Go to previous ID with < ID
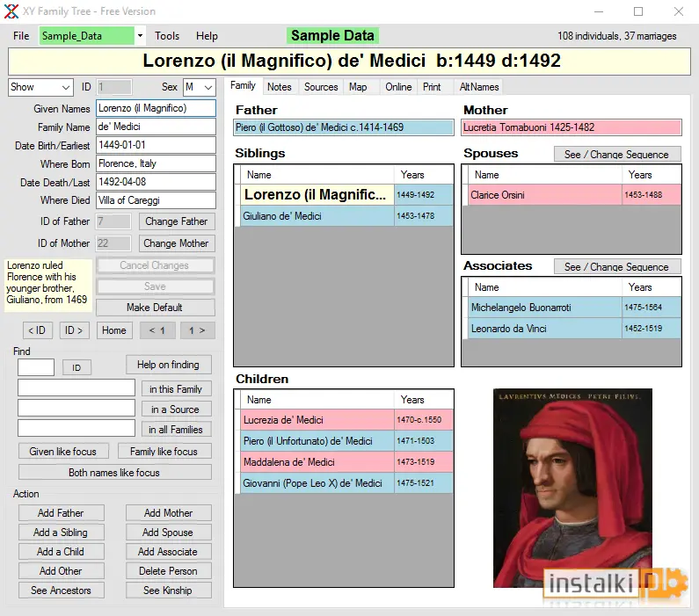The width and height of the screenshot is (699, 616). click(x=37, y=330)
